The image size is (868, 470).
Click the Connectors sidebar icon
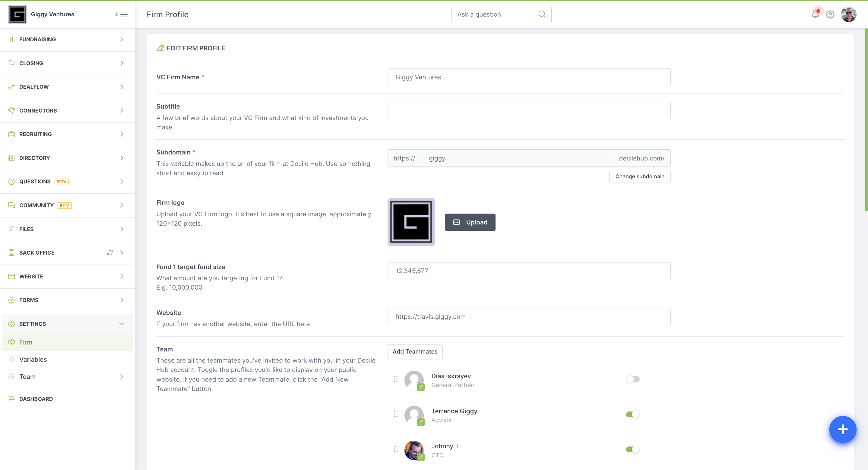tap(11, 110)
